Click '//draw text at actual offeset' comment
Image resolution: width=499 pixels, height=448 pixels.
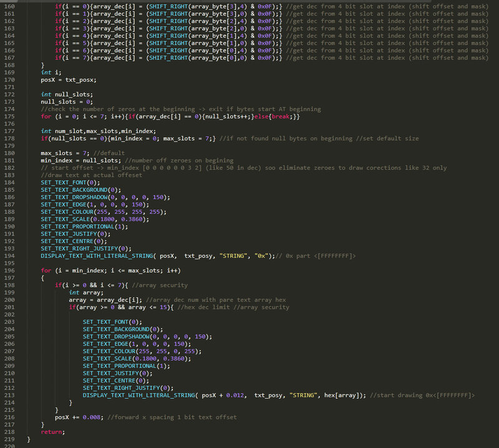[x=91, y=175]
